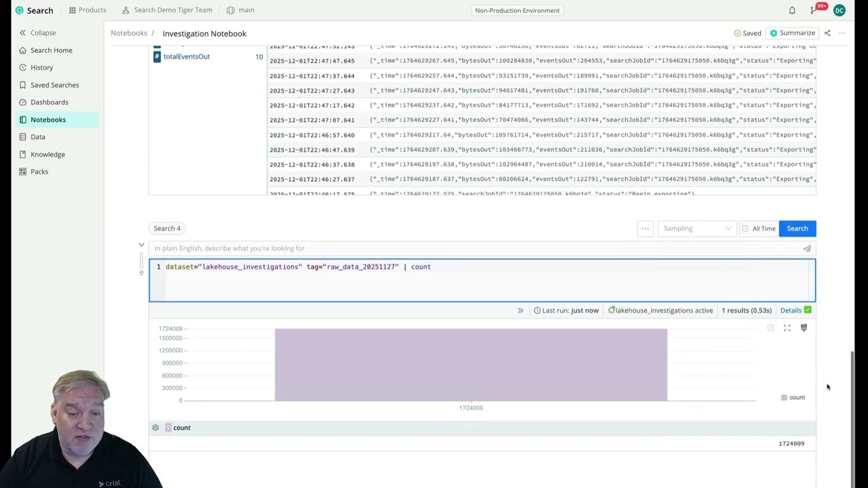Open the results table settings gear
The width and height of the screenshot is (868, 488).
coord(155,428)
